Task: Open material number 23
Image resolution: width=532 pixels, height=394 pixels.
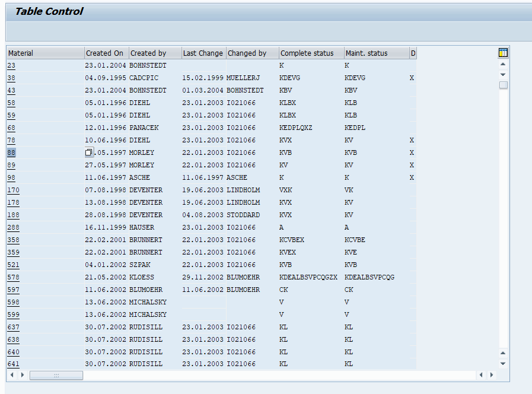Action: click(x=11, y=65)
